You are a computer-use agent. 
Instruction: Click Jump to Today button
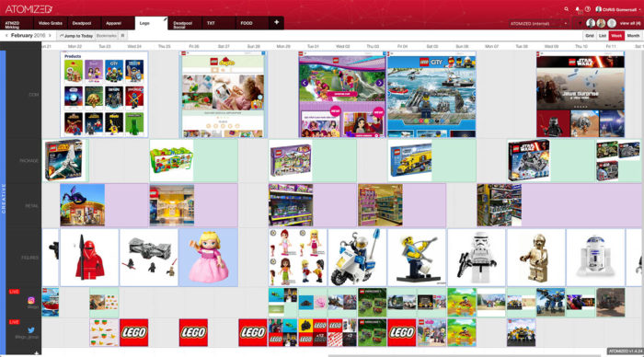click(76, 36)
